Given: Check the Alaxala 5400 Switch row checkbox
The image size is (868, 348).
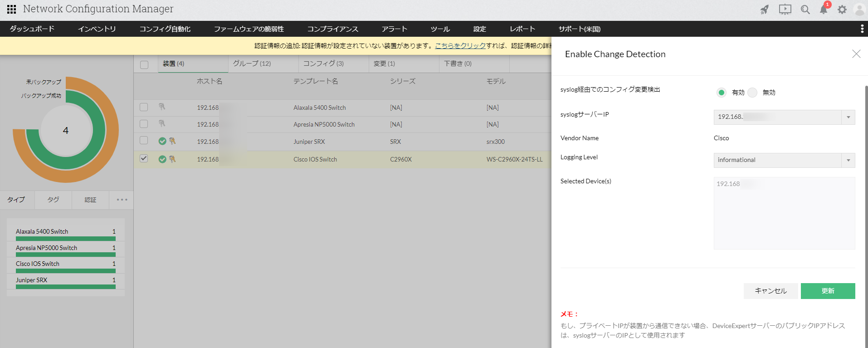Looking at the screenshot, I should pos(144,108).
